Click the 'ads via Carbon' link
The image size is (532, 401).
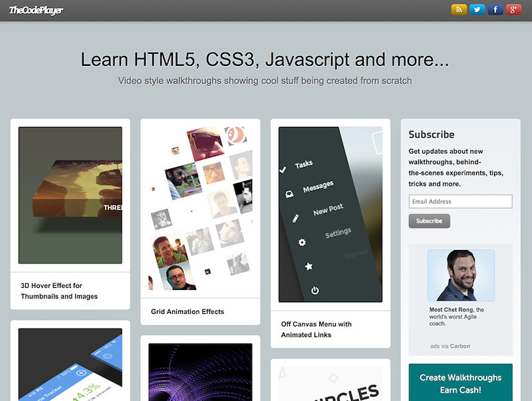click(x=450, y=346)
